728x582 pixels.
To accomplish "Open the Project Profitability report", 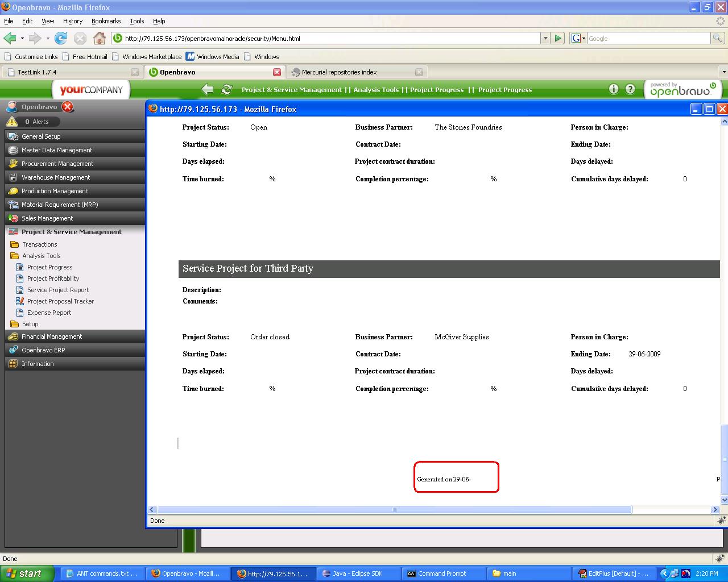I will [x=53, y=278].
